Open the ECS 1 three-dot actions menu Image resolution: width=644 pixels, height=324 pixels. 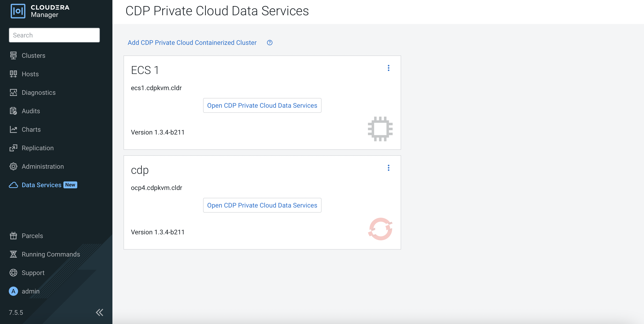coord(388,68)
